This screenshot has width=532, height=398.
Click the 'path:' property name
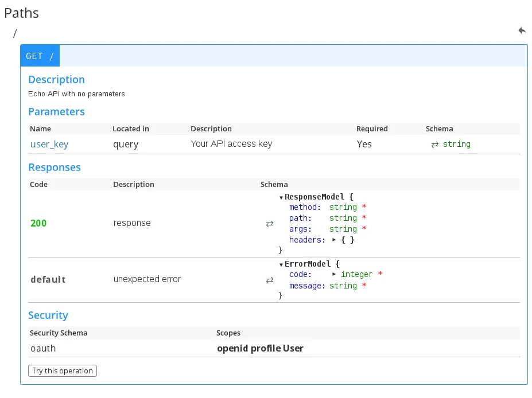(300, 218)
